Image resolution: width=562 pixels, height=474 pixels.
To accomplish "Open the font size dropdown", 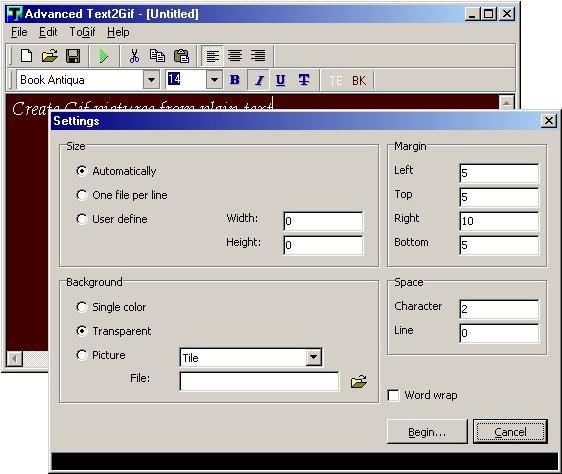I will [214, 80].
